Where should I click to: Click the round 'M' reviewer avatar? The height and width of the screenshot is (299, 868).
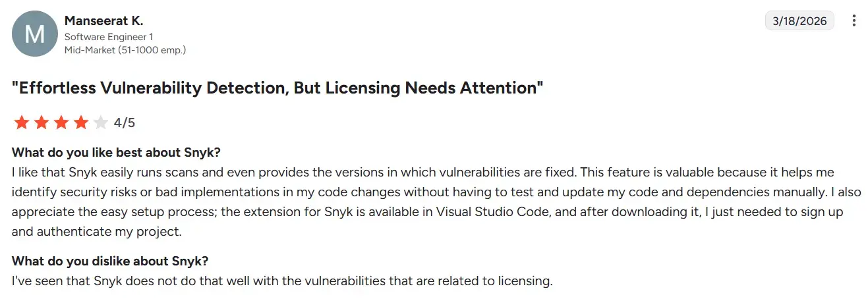coord(34,34)
